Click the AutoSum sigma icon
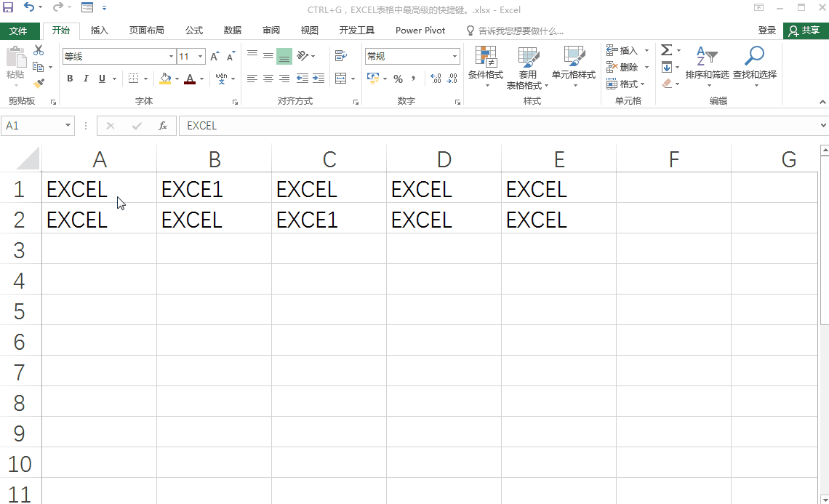 [667, 50]
